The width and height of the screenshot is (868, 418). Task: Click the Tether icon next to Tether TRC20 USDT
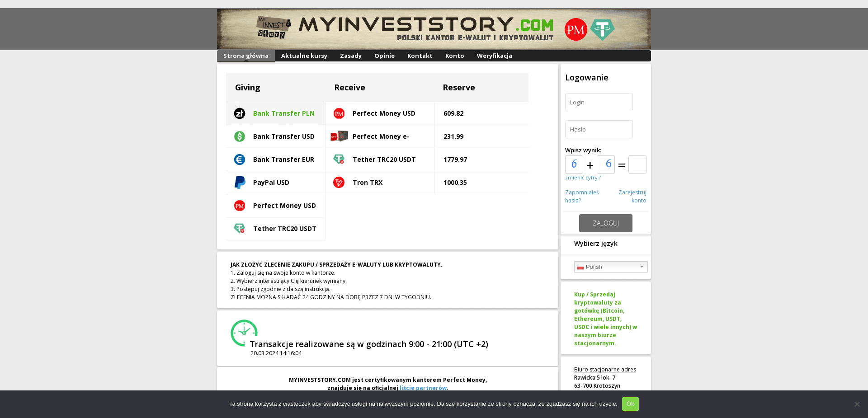239,228
